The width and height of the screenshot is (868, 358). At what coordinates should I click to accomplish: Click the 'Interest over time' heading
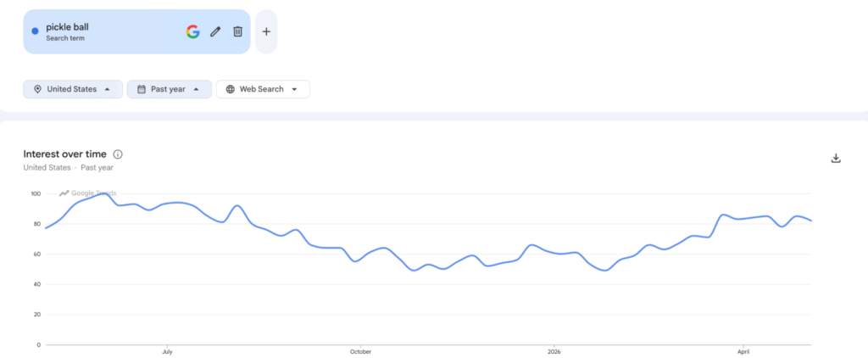pos(64,154)
